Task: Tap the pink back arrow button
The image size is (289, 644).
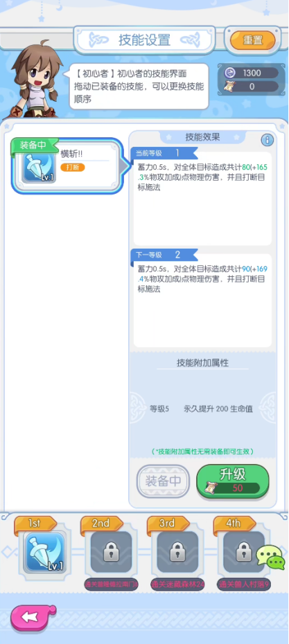Action: pos(33,616)
